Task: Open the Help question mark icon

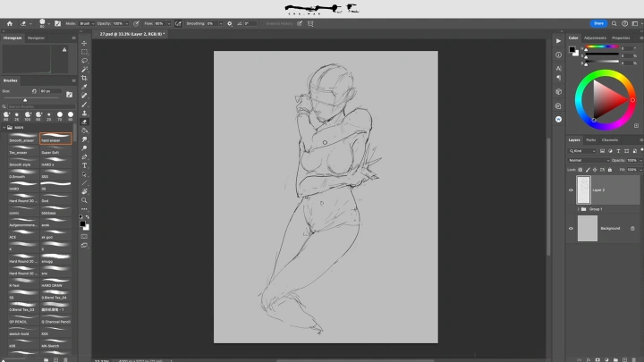Action: (624, 24)
